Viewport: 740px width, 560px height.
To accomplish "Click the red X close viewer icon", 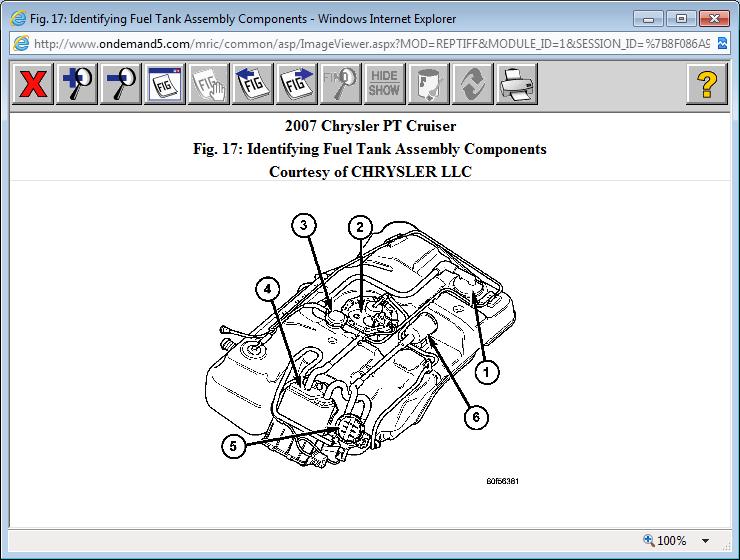I will point(33,84).
